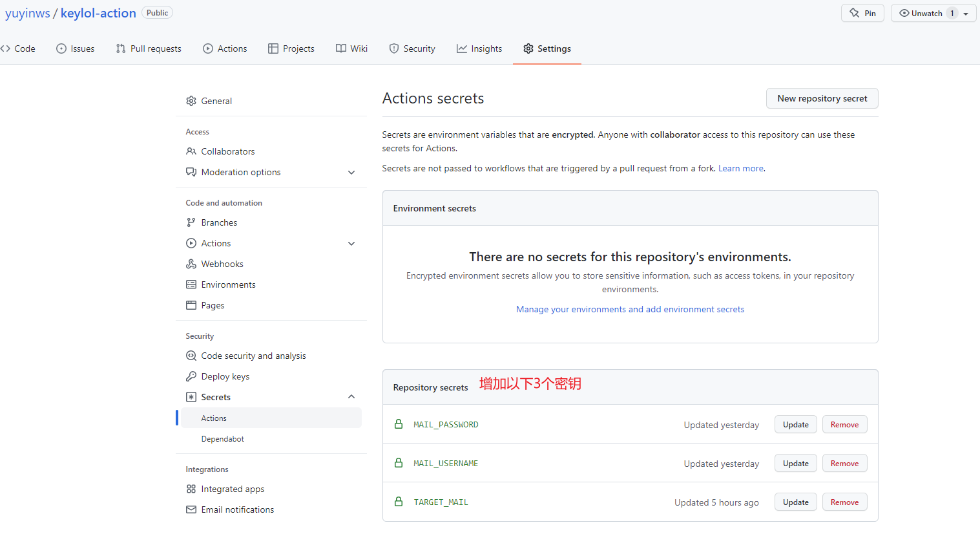The image size is (980, 536).
Task: Go to the Pull requests tab
Action: [x=149, y=48]
